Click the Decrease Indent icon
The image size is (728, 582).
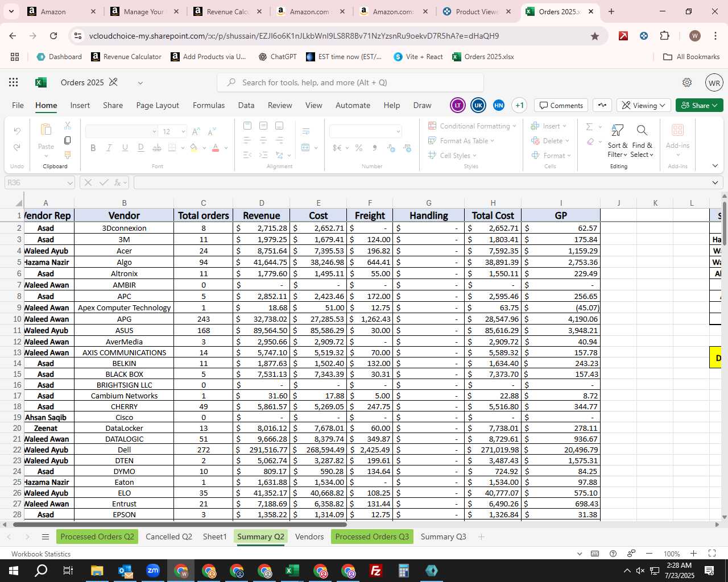click(x=247, y=155)
